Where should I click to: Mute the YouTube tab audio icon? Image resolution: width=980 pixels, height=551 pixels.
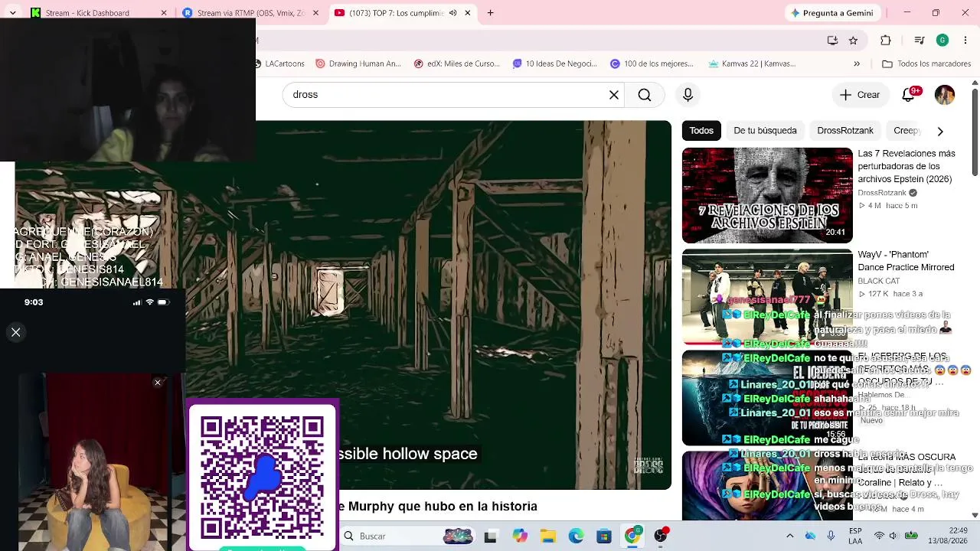click(x=453, y=13)
